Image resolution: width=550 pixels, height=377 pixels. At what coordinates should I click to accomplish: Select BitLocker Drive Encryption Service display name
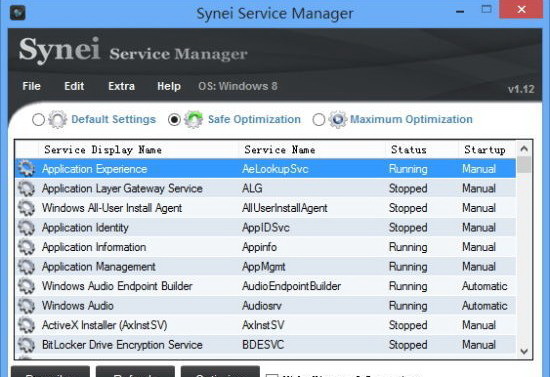(122, 345)
